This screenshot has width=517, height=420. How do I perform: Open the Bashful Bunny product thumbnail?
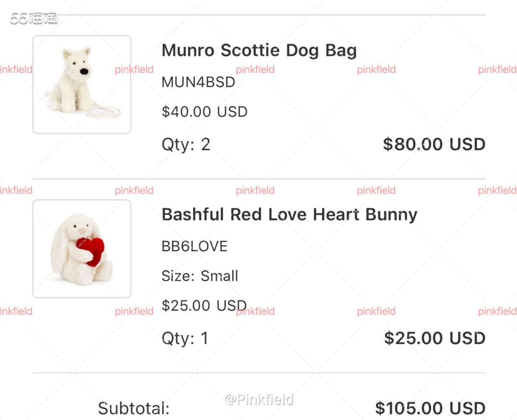82,249
